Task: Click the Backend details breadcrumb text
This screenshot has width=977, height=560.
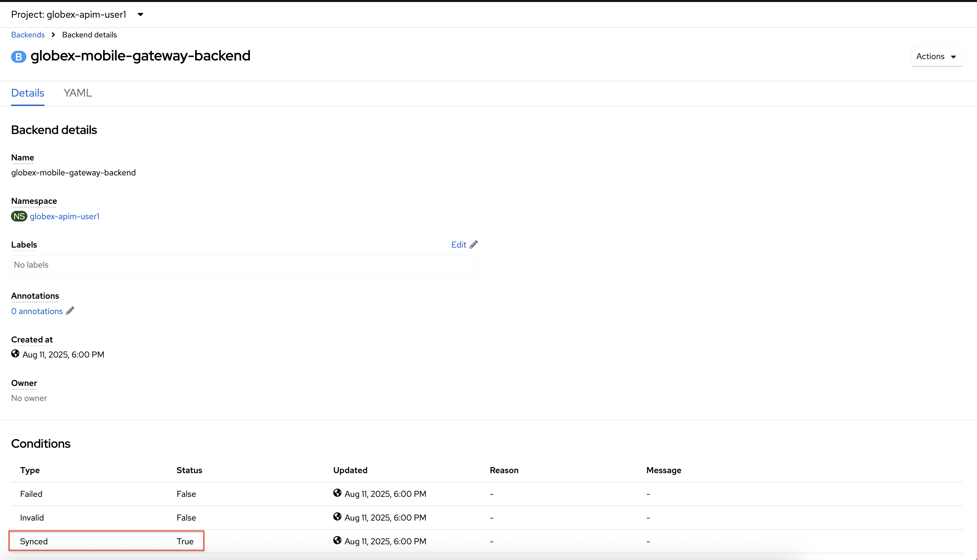Action: click(90, 35)
